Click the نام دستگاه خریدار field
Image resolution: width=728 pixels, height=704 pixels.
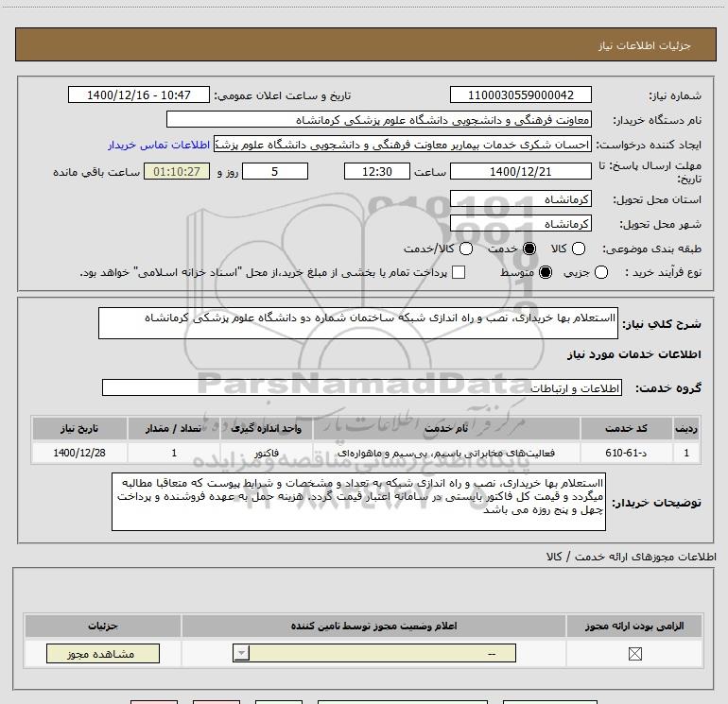(379, 120)
